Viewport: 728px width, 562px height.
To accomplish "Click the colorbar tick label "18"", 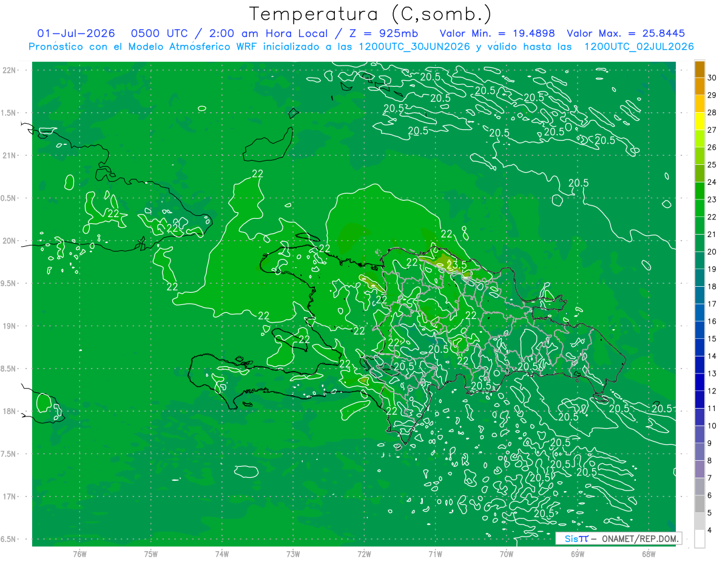I will (712, 287).
